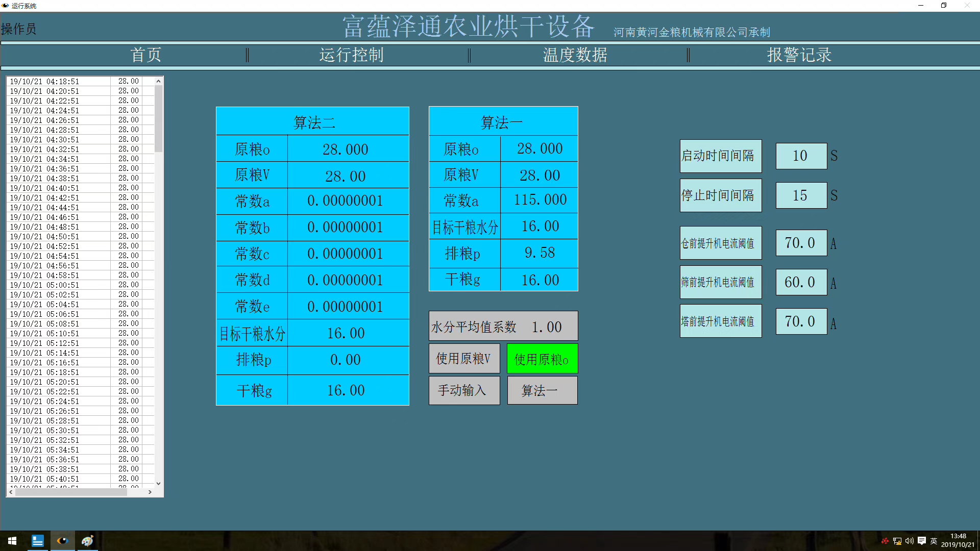Click the 运行系统 window title icon

tap(5, 6)
